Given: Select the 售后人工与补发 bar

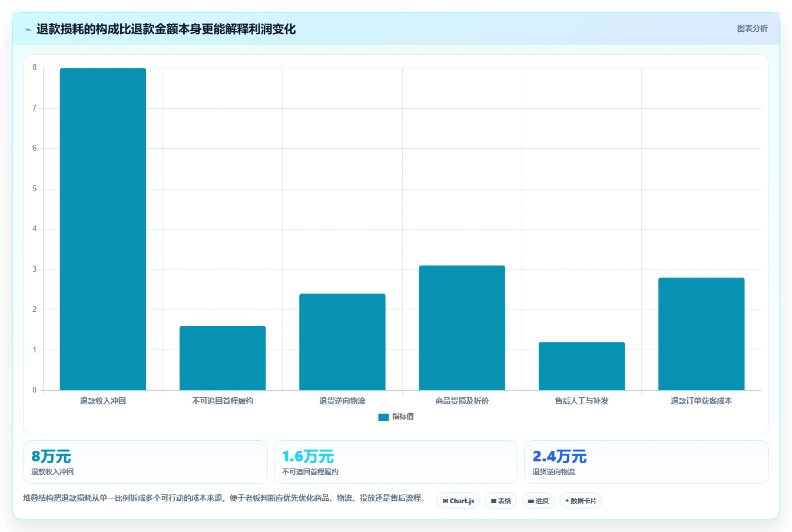Looking at the screenshot, I should [x=582, y=366].
